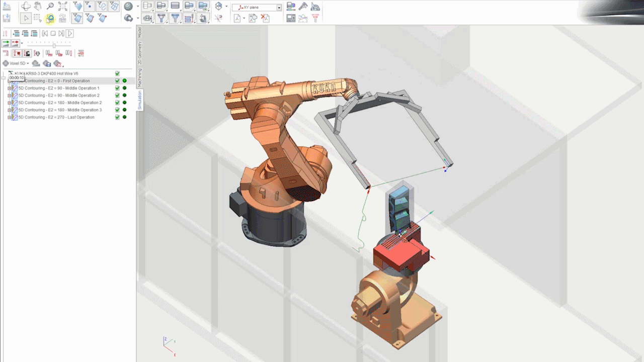The image size is (644, 362).
Task: Click Last Operation green status dot
Action: [x=124, y=117]
